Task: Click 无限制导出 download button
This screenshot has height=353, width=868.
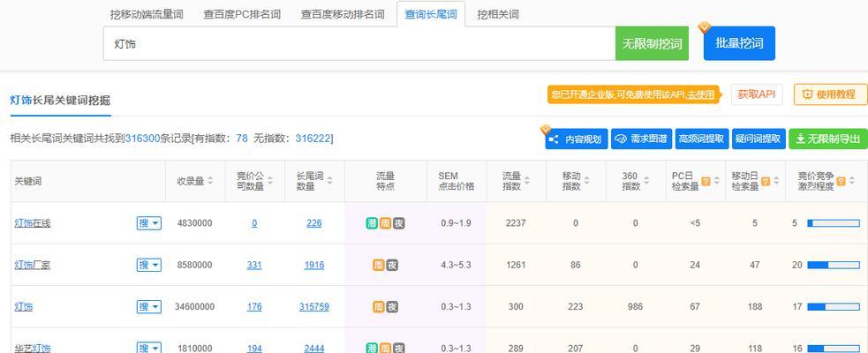Action: click(x=828, y=139)
